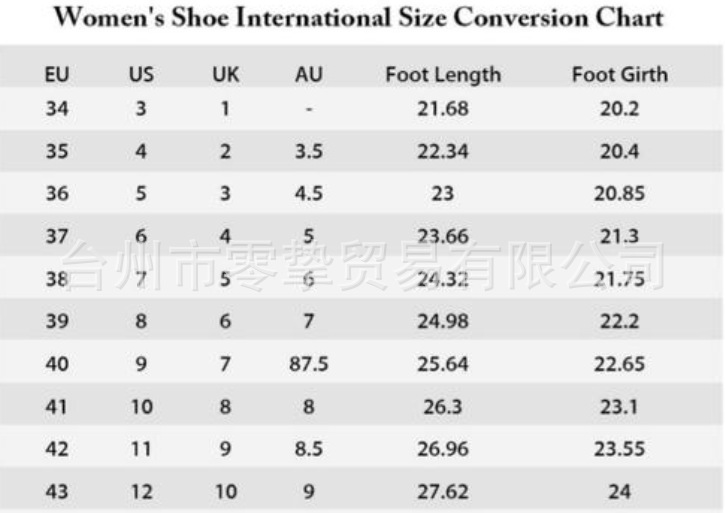Select the Foot Girth column header

619,75
